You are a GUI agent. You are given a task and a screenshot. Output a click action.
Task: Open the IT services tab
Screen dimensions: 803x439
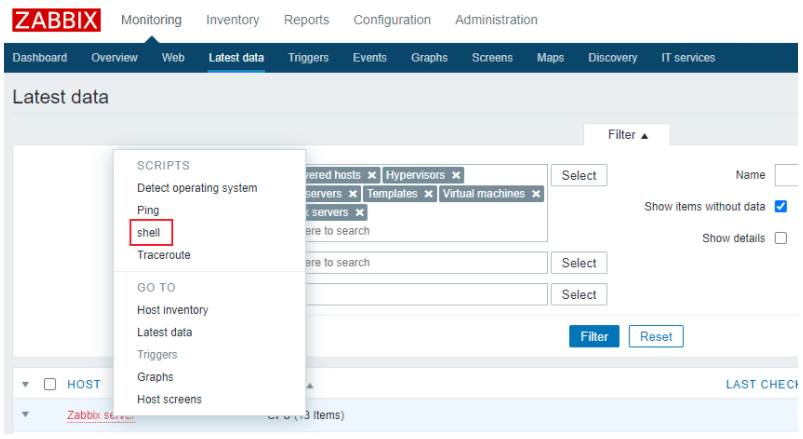click(688, 57)
